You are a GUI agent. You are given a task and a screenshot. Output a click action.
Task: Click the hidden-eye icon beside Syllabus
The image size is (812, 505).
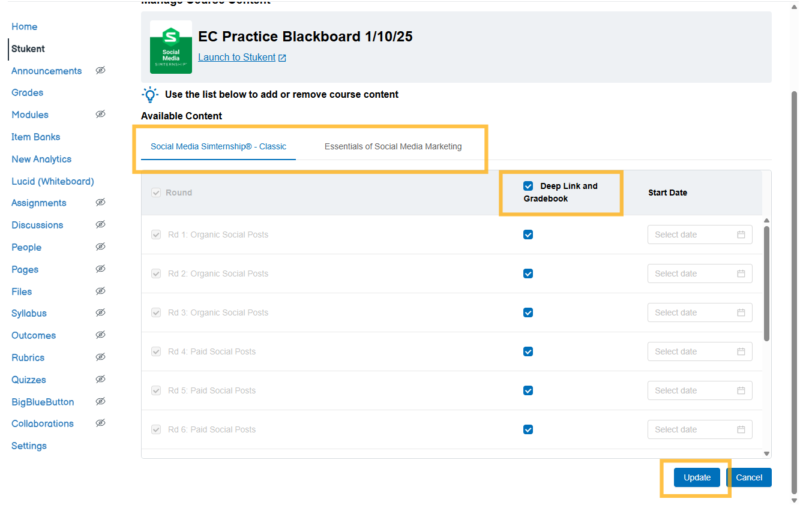[x=101, y=312]
